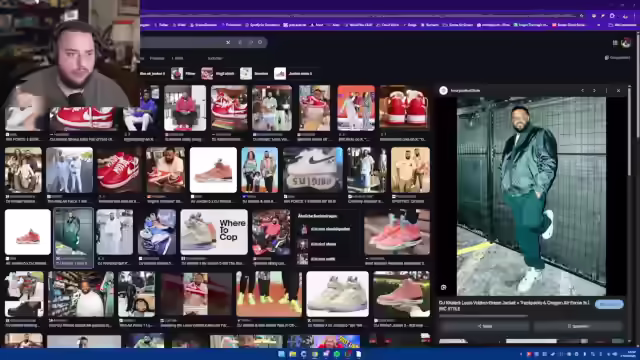Open the three-dot options in preview panel
The image size is (640, 360).
[607, 91]
